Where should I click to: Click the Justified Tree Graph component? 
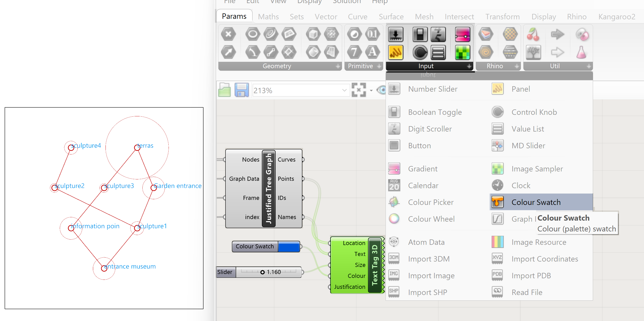point(268,188)
